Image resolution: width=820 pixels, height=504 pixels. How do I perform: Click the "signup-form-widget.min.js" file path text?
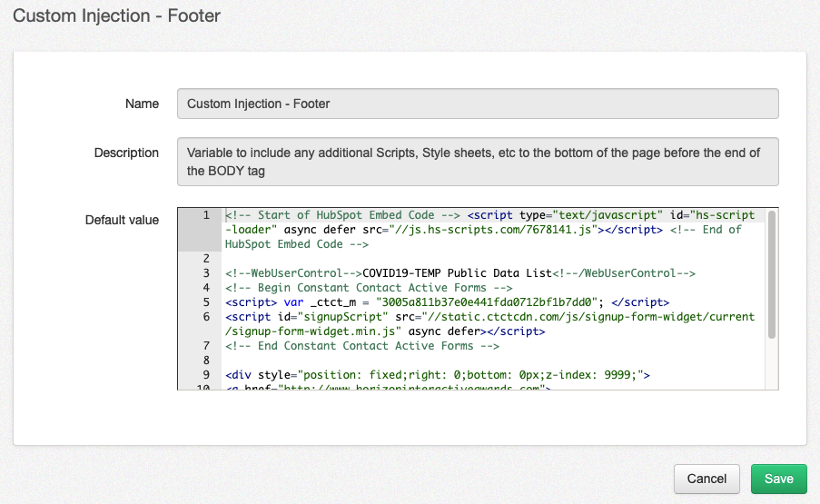pyautogui.click(x=316, y=331)
